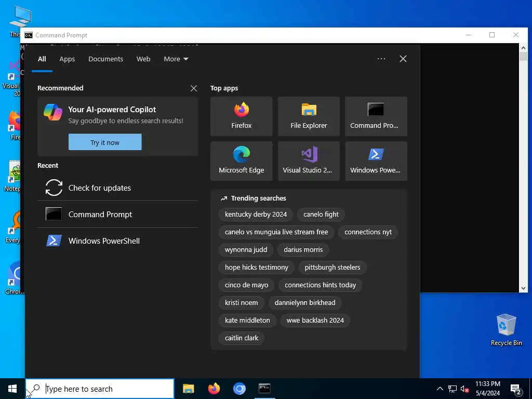
Task: Close the search panel
Action: [x=403, y=59]
